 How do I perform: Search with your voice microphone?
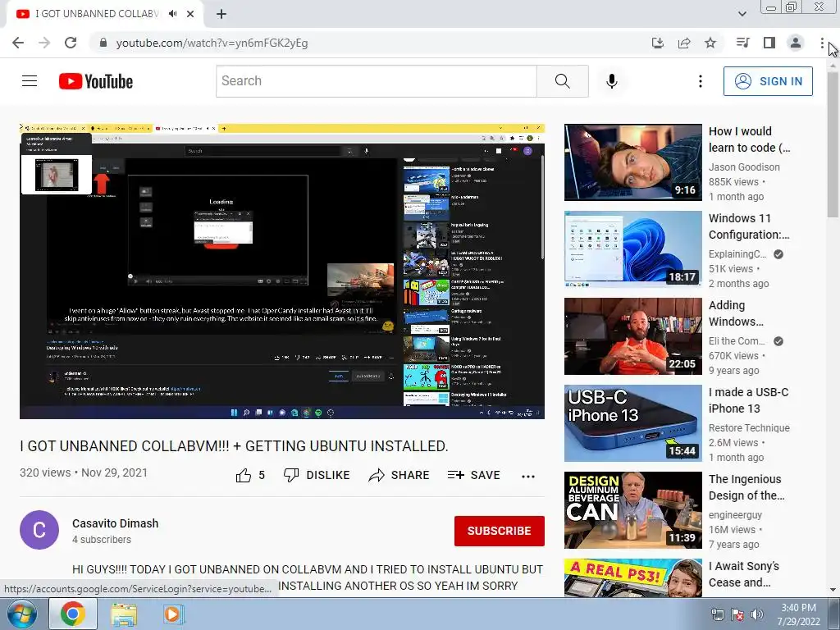click(612, 81)
